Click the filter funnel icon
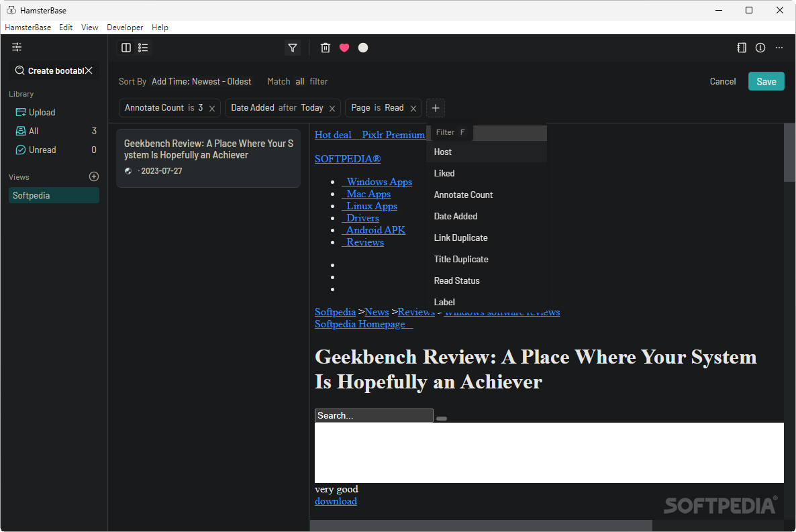This screenshot has width=796, height=532. click(x=293, y=48)
